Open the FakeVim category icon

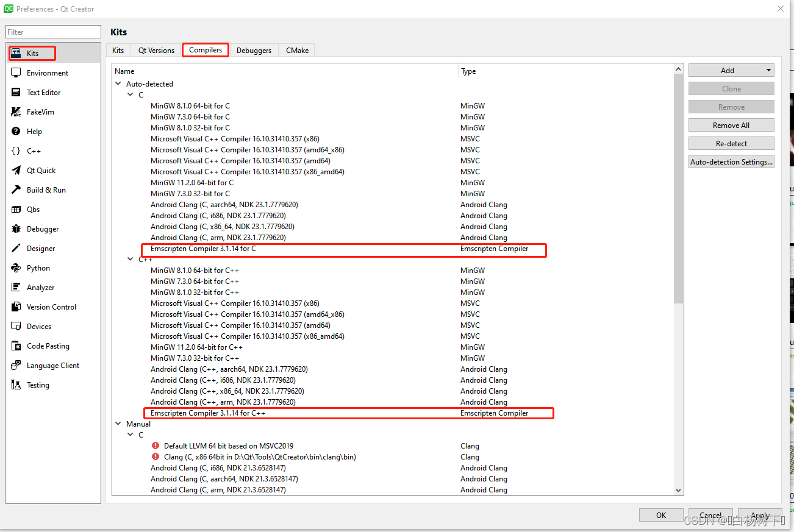coord(16,112)
